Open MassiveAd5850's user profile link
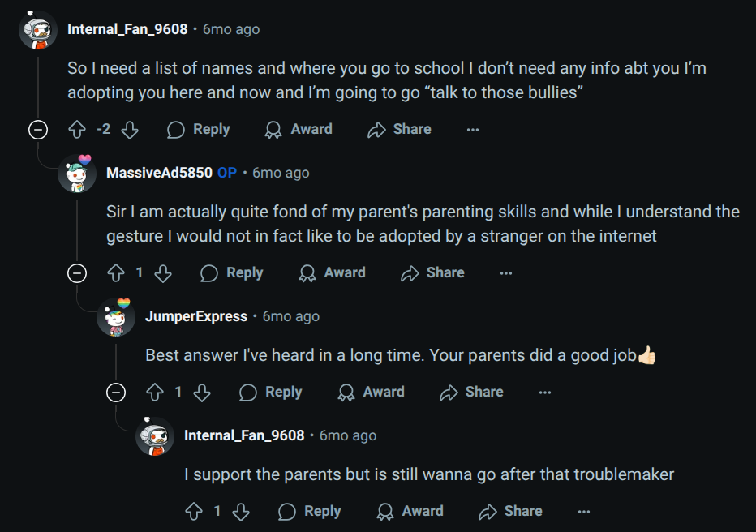 [x=159, y=173]
